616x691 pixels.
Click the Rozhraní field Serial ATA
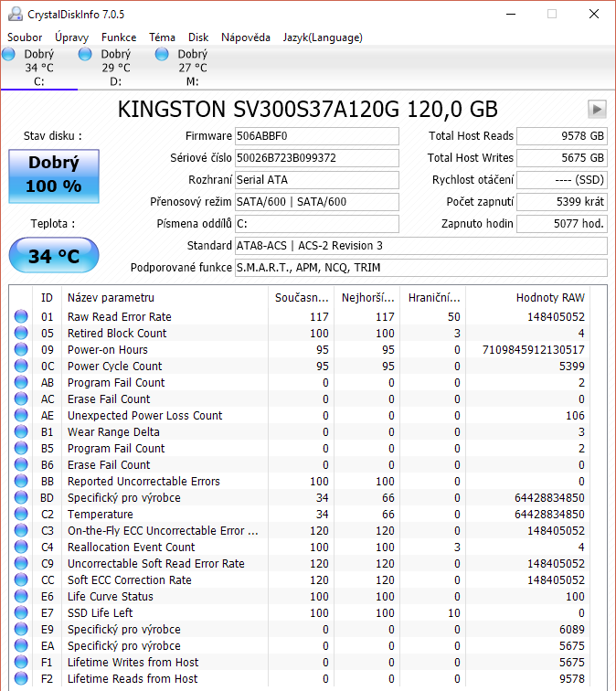tap(317, 180)
